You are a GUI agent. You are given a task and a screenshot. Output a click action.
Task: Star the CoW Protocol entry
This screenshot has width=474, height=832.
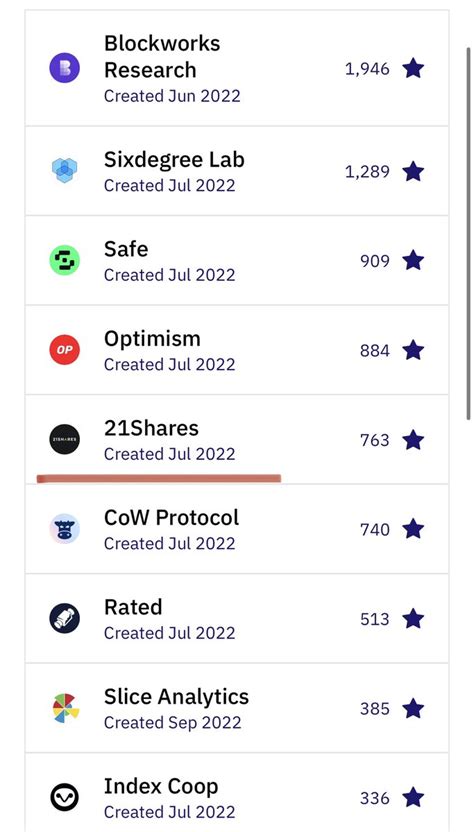(x=413, y=529)
